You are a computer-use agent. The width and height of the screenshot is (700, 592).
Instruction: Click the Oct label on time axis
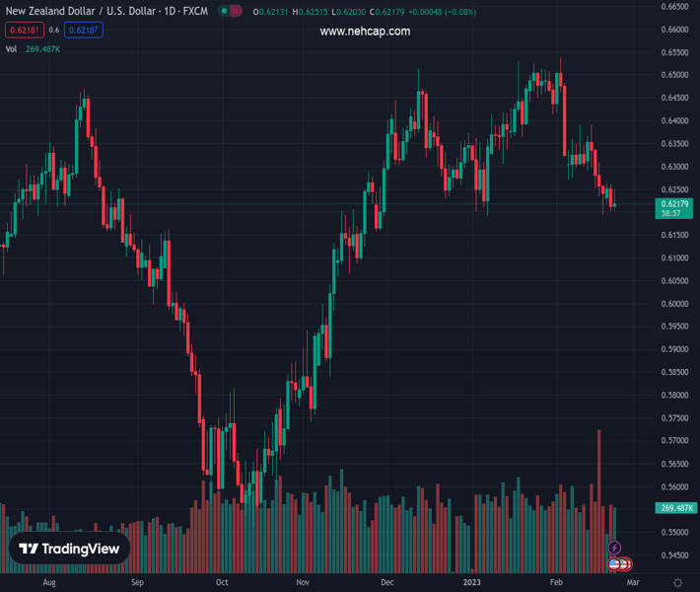222,582
